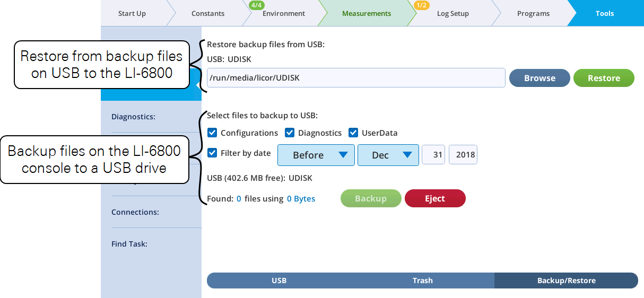
Task: Eject the USB drive
Action: (435, 198)
